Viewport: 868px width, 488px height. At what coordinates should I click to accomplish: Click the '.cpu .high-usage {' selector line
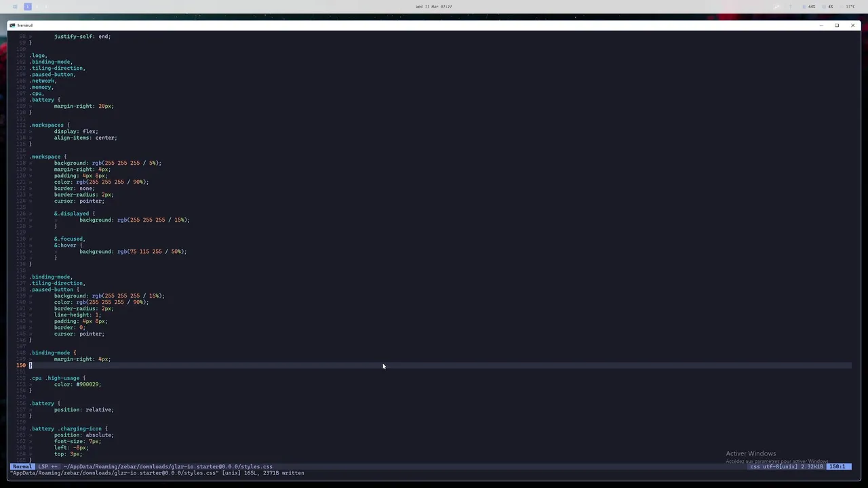click(x=58, y=378)
